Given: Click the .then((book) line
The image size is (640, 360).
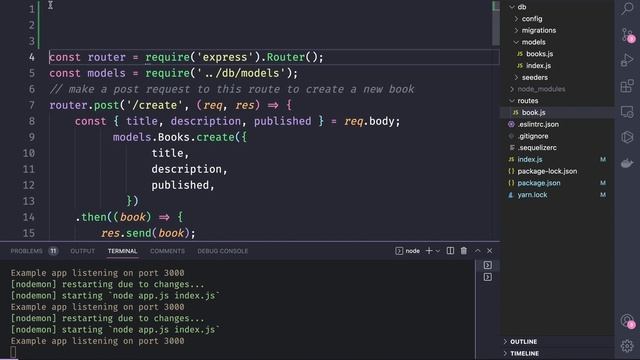Looking at the screenshot, I should click(130, 217).
